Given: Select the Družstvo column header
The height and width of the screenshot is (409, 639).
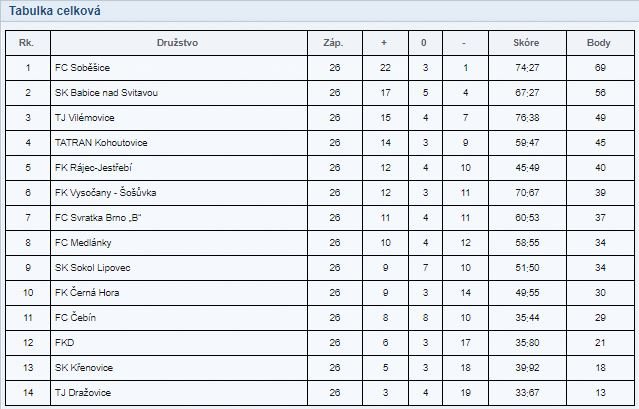Looking at the screenshot, I should [x=177, y=43].
